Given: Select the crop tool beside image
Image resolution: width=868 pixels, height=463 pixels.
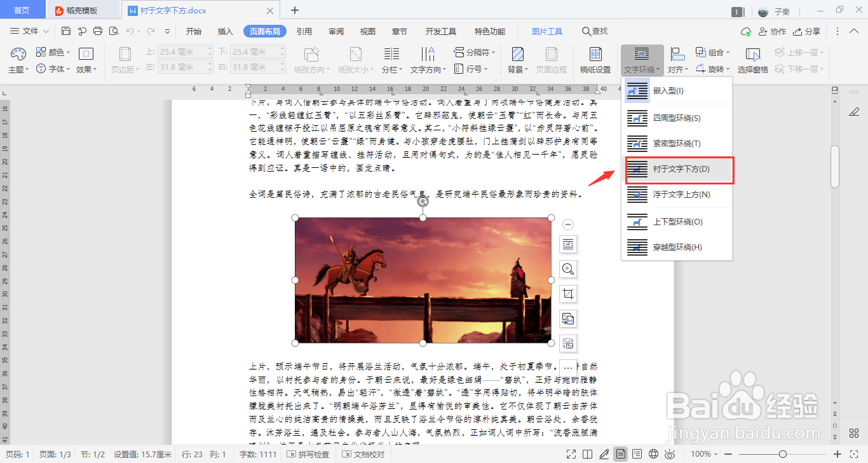Looking at the screenshot, I should click(568, 294).
